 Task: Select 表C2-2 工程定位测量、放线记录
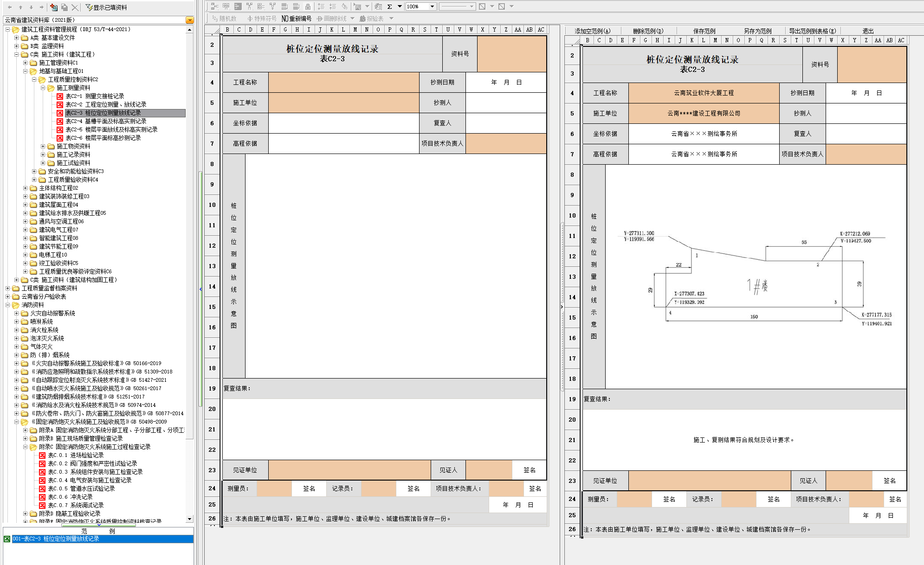pos(106,104)
